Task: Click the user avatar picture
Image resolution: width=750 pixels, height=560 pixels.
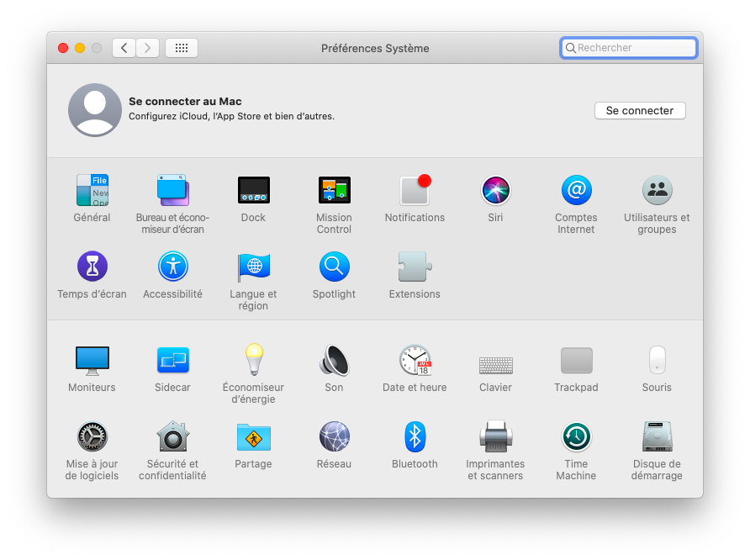Action: coord(95,110)
